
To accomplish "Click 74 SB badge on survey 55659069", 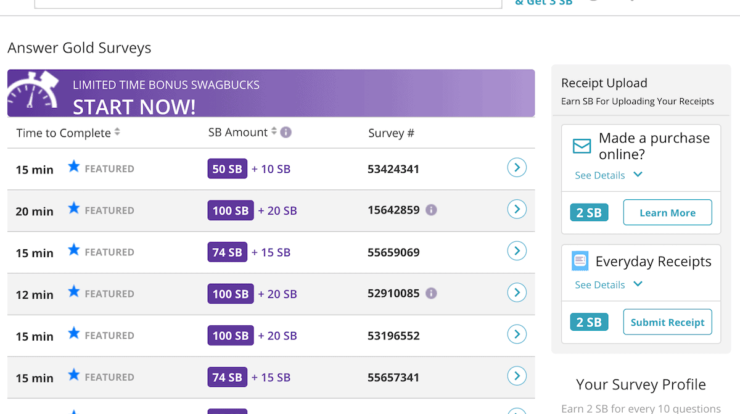I will point(227,252).
